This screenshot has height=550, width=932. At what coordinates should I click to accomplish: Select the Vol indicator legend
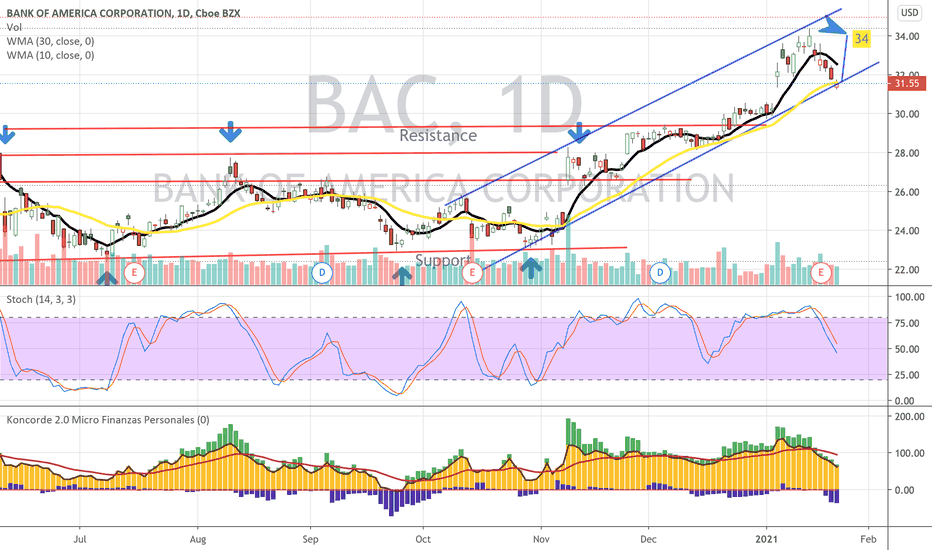14,27
